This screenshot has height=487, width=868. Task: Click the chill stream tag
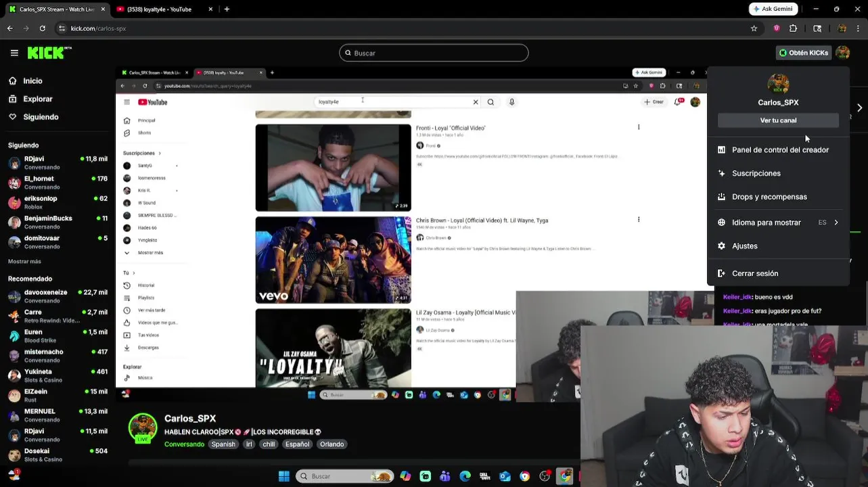269,444
